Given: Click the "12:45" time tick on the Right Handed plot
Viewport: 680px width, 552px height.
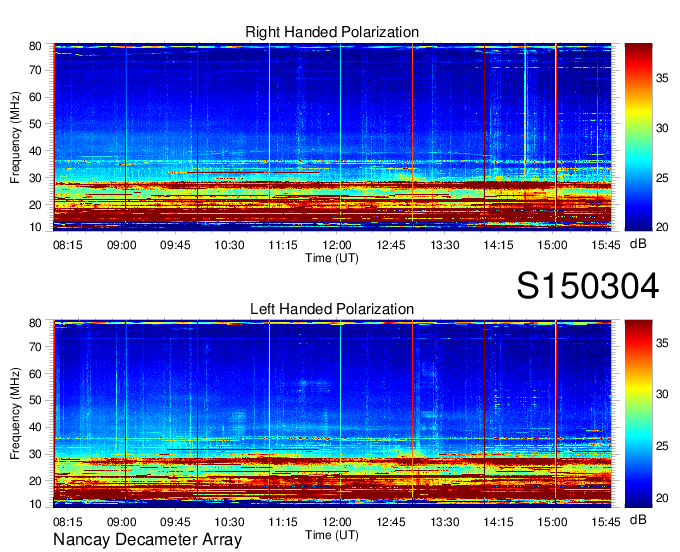Looking at the screenshot, I should (391, 245).
